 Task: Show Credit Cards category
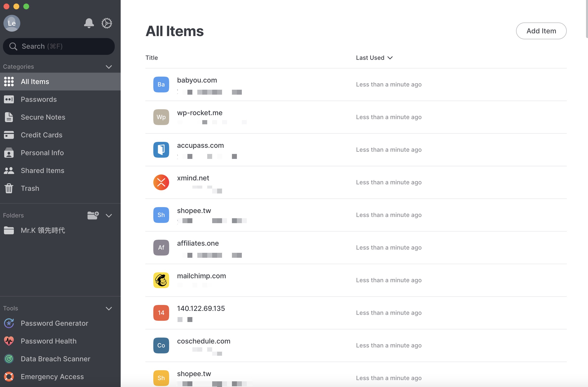pyautogui.click(x=60, y=135)
